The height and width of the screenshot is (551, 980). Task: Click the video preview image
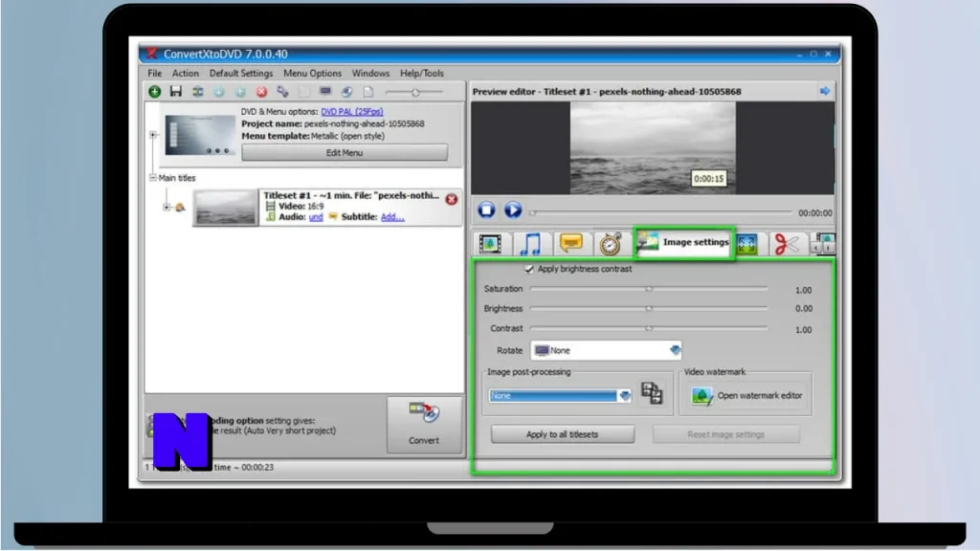[x=653, y=148]
